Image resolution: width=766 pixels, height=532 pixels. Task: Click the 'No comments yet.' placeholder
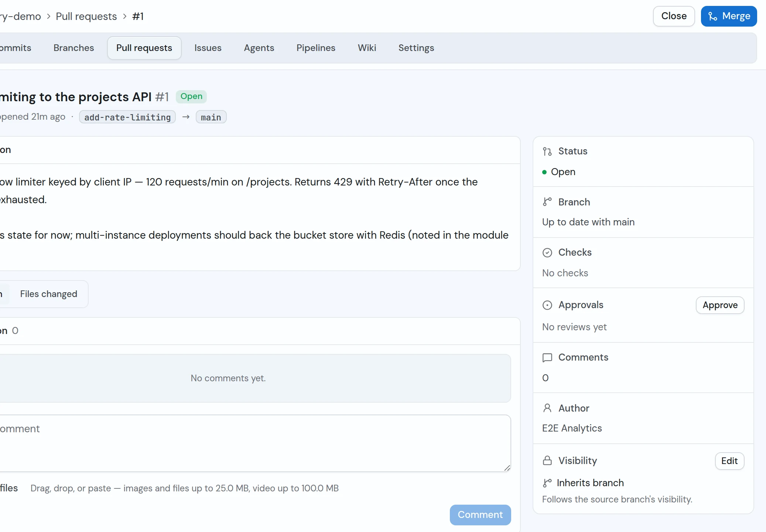pyautogui.click(x=228, y=378)
